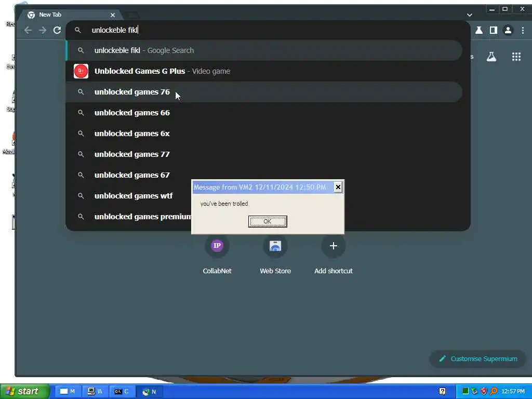Click the message text 'you've been trolled'
This screenshot has width=532, height=399.
(224, 204)
